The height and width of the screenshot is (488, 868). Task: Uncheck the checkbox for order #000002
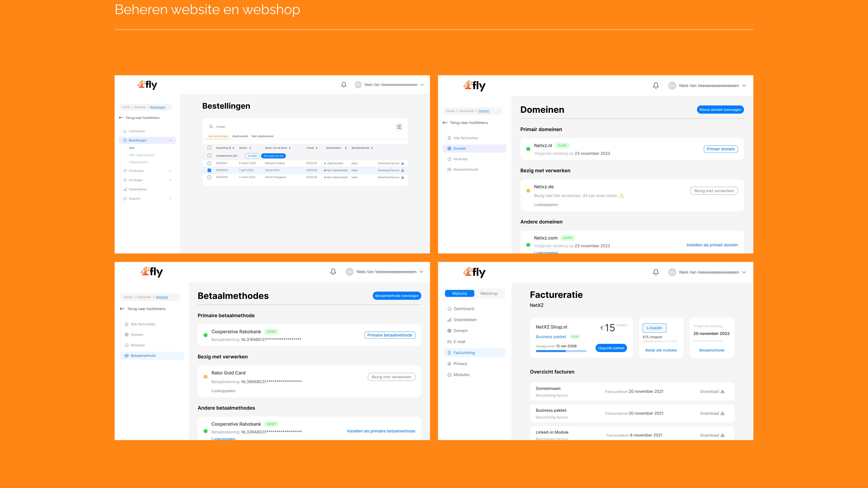pyautogui.click(x=209, y=170)
